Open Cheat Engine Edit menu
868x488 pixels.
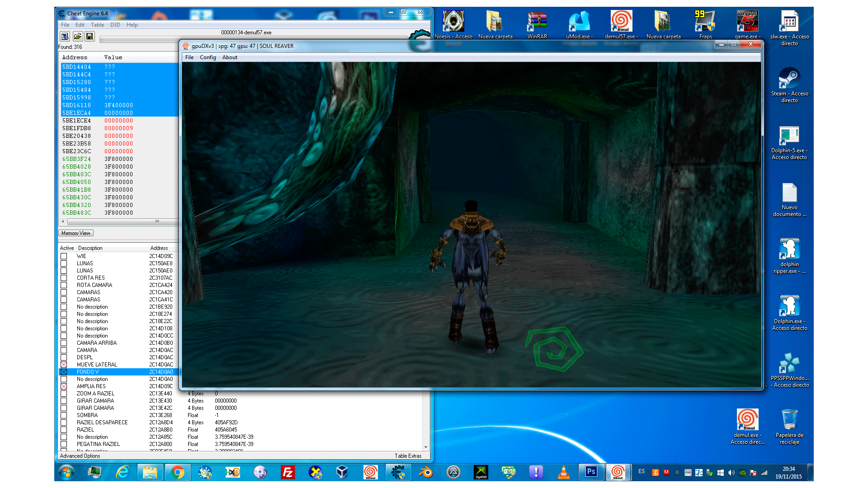[x=80, y=25]
